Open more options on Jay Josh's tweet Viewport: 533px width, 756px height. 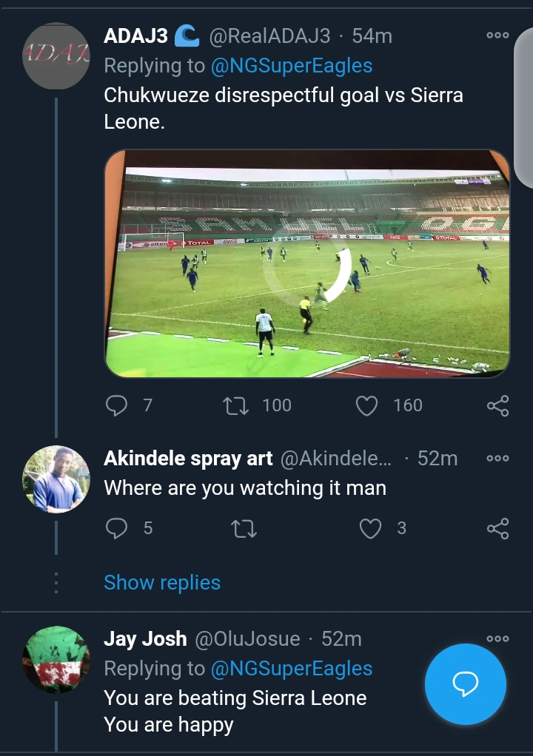[497, 638]
